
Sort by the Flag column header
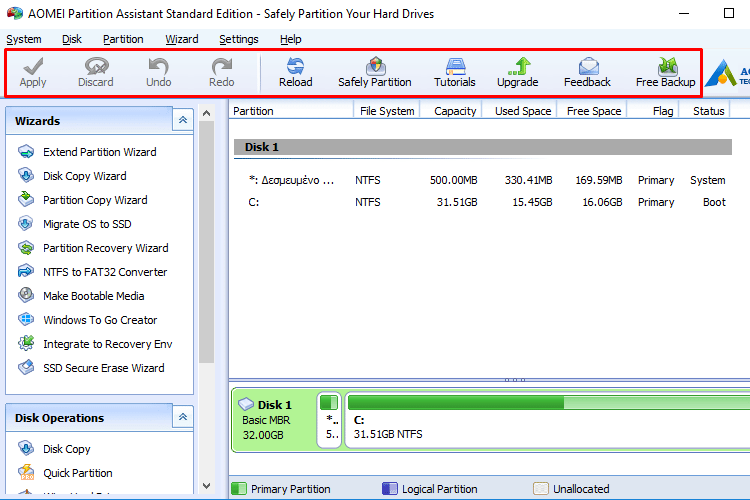click(x=653, y=111)
